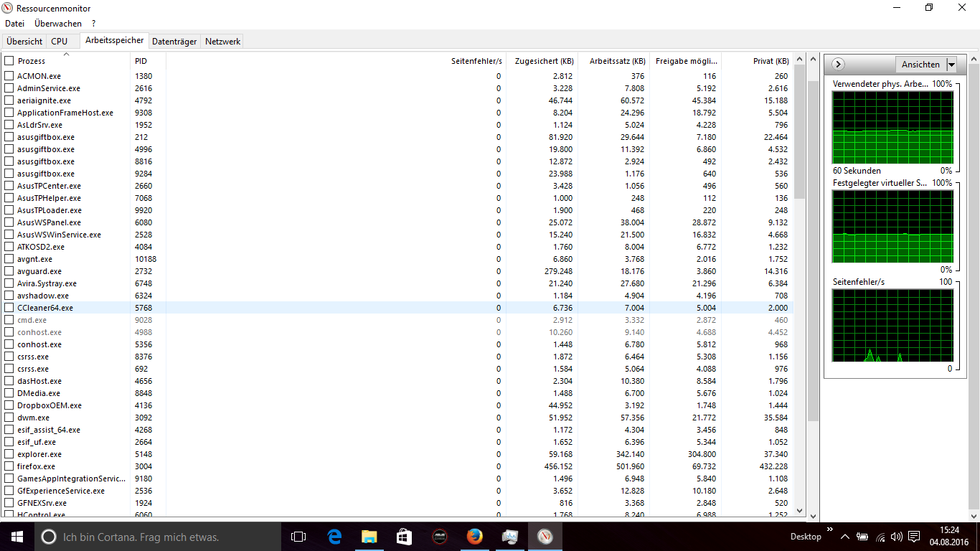Open the battery status tray icon

(863, 537)
